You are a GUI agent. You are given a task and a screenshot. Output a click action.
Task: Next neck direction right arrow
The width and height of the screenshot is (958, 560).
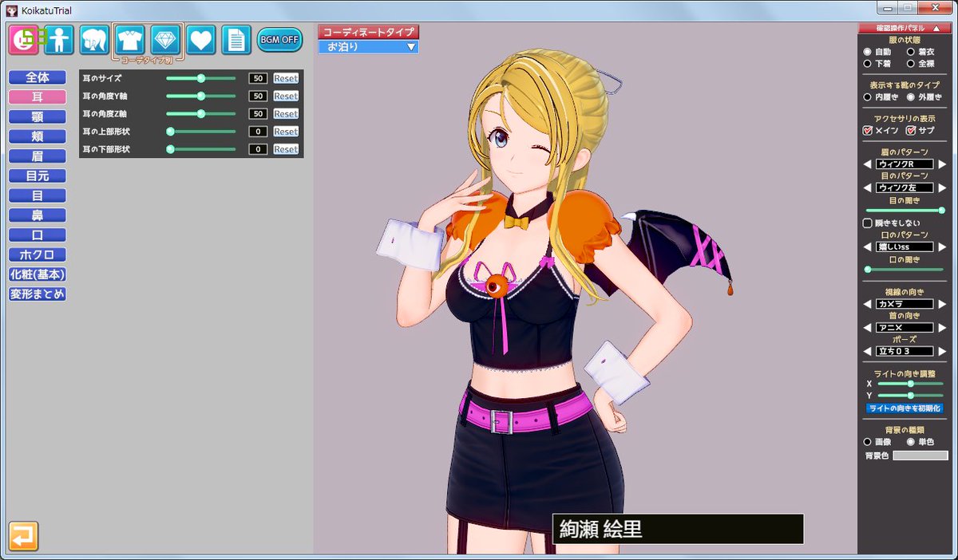942,327
